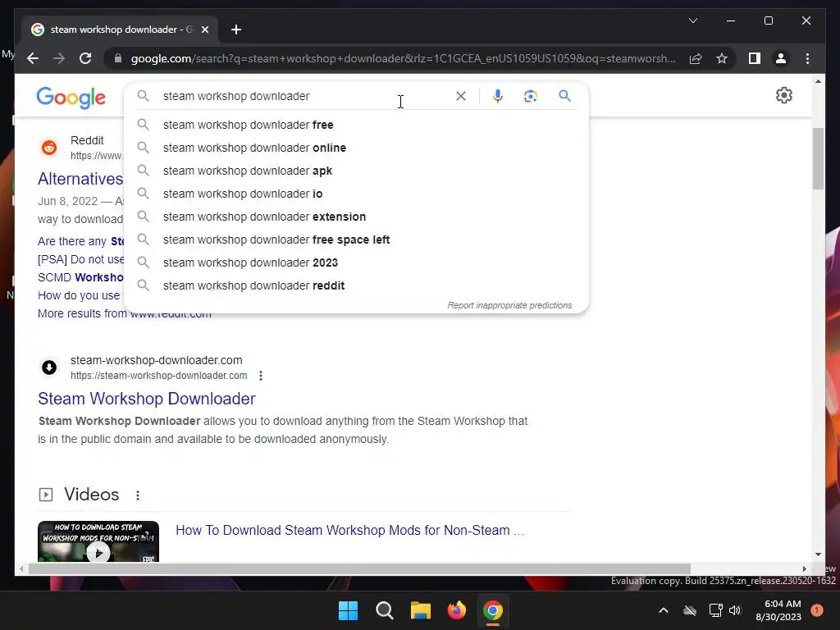Open File Explorer from taskbar
Viewport: 840px width, 630px height.
pos(421,610)
